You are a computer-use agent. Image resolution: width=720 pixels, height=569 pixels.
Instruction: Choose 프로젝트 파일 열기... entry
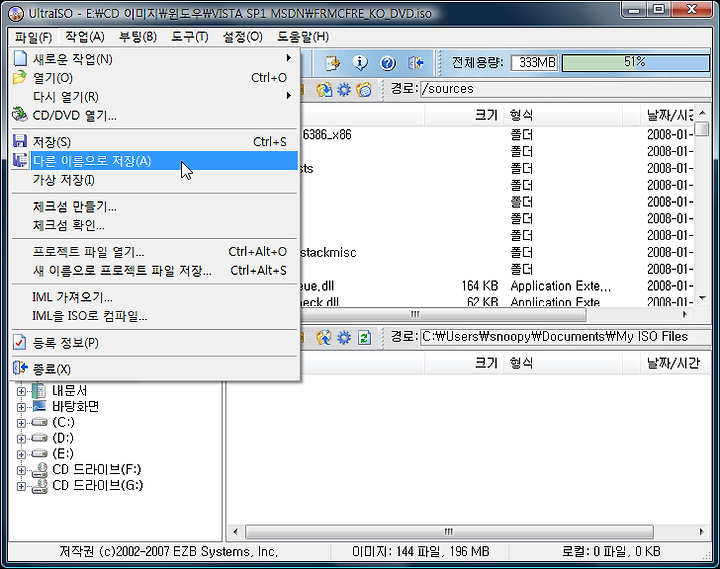pyautogui.click(x=155, y=252)
